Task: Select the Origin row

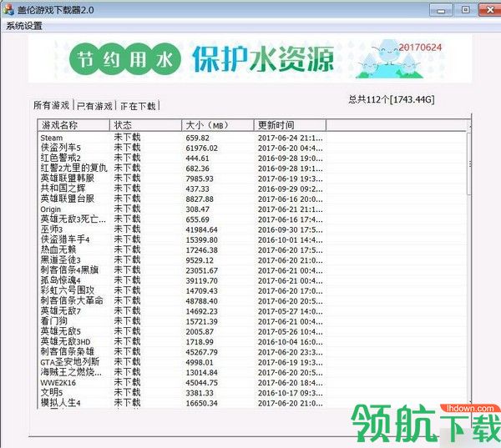Action: (x=252, y=209)
